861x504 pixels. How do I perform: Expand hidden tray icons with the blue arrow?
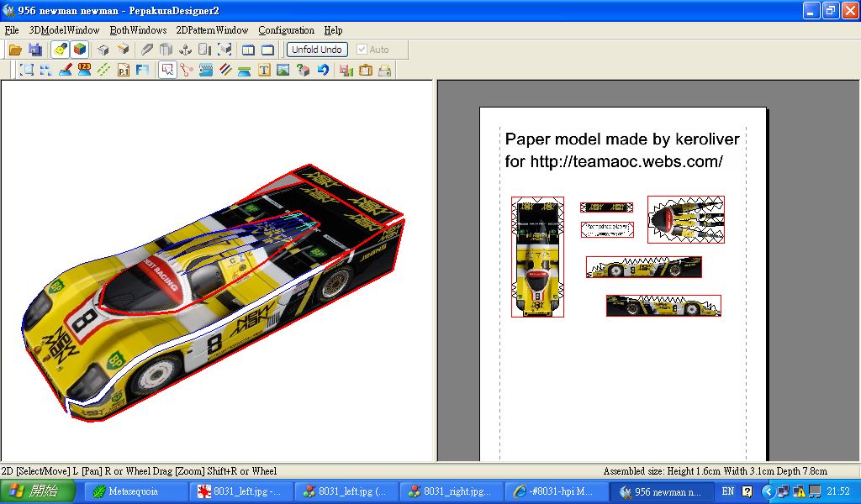coord(769,491)
